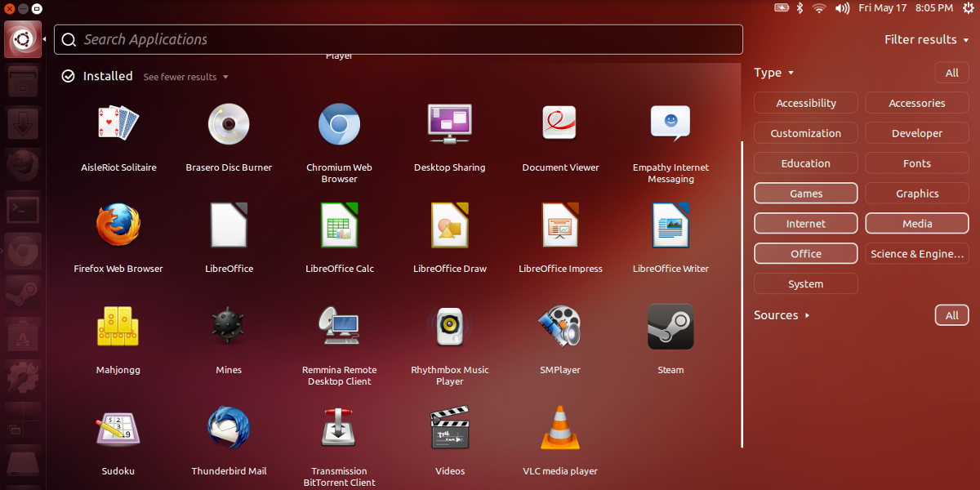Open the Bluetooth indicator menu
The height and width of the screenshot is (490, 980).
click(x=800, y=8)
